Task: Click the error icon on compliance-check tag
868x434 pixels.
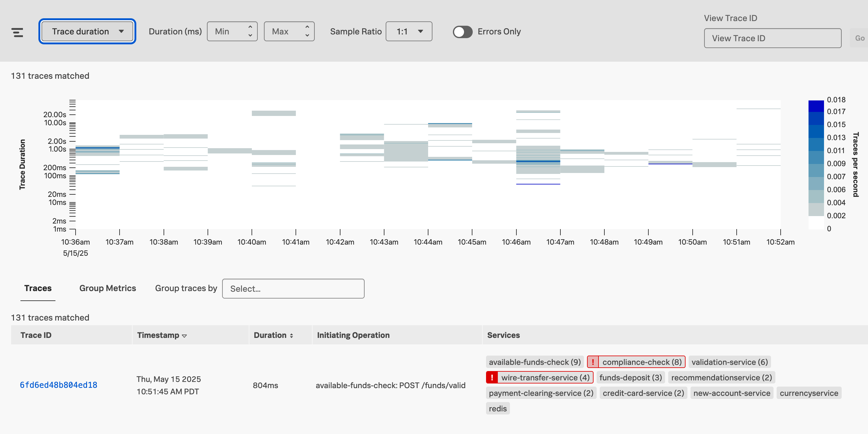Action: (x=593, y=361)
